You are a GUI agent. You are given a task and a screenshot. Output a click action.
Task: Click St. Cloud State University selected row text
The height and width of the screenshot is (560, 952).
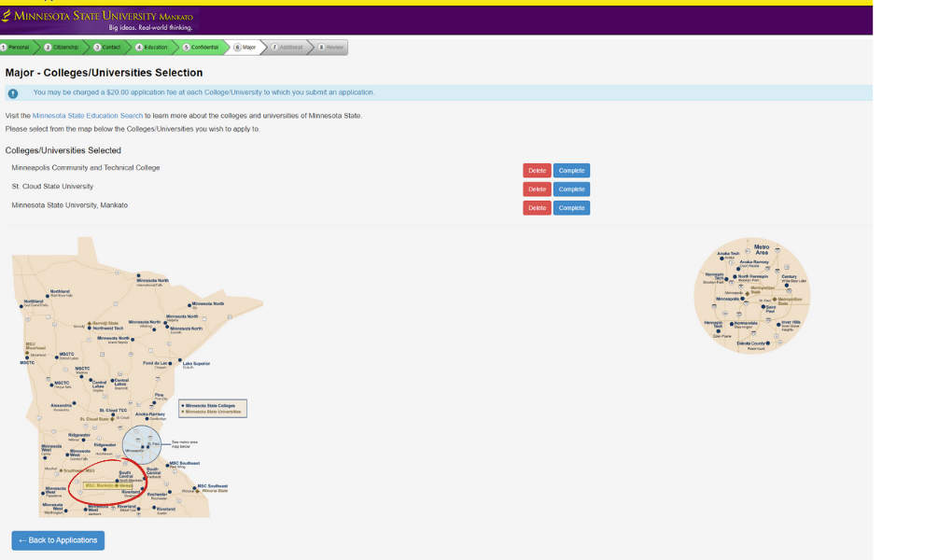click(52, 187)
